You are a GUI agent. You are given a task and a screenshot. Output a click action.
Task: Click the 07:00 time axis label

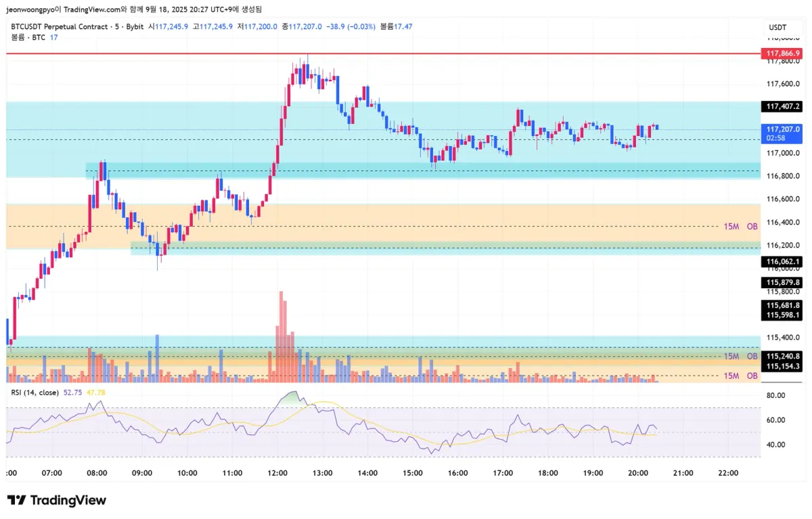coord(51,472)
